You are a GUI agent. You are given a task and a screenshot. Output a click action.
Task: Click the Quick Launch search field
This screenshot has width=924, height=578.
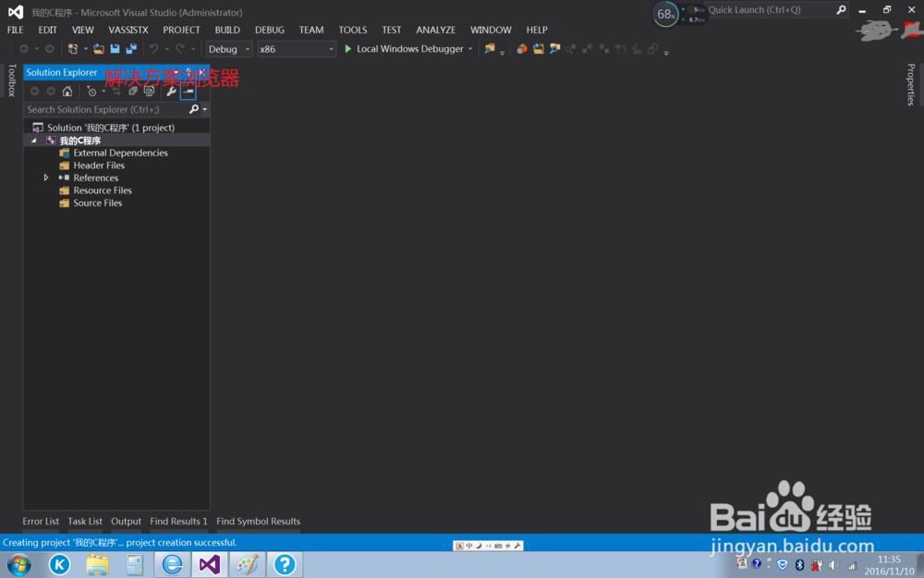771,9
